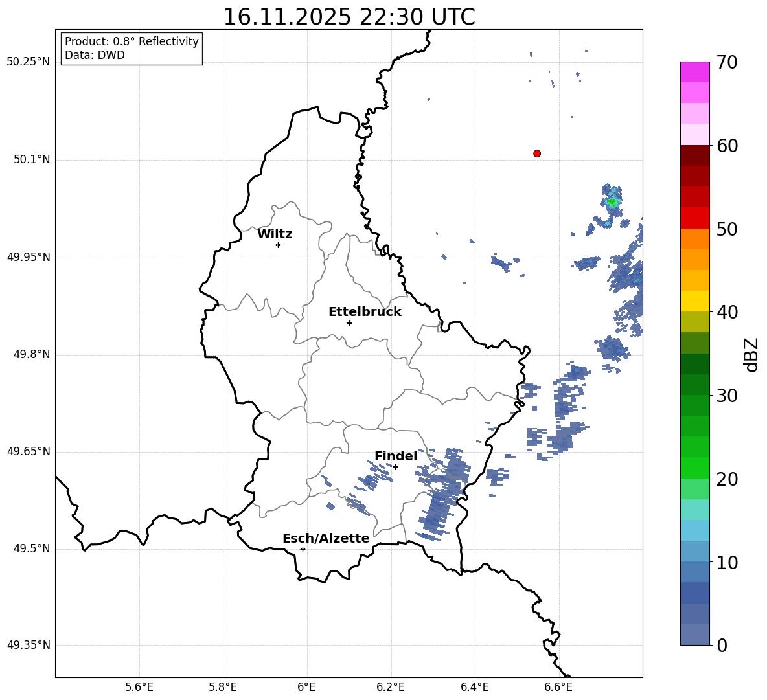Image resolution: width=767 pixels, height=700 pixels.
Task: Click the Esch/Alzette city label
Action: 326,539
